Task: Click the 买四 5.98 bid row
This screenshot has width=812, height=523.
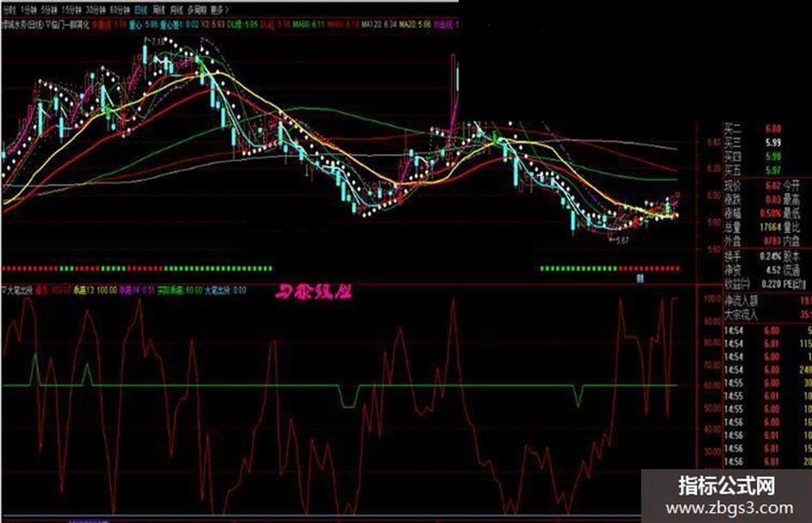Action: coord(752,156)
